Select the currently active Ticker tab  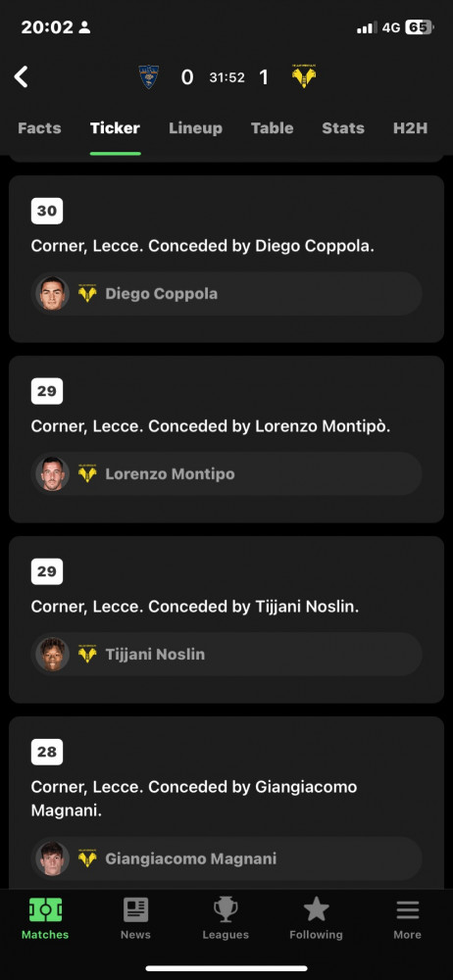coord(115,128)
